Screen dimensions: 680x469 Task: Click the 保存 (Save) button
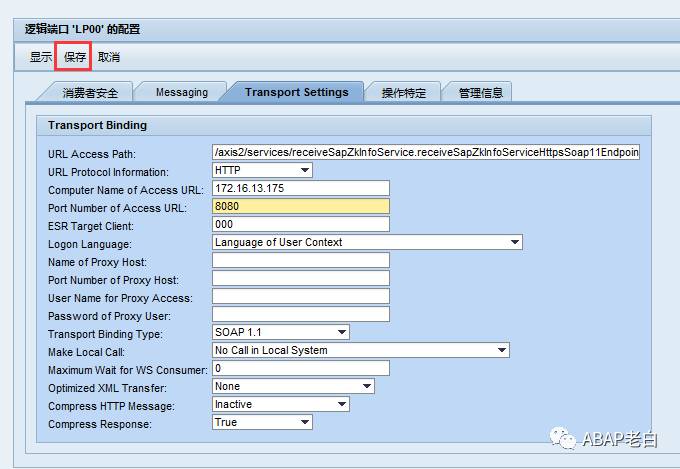click(75, 57)
